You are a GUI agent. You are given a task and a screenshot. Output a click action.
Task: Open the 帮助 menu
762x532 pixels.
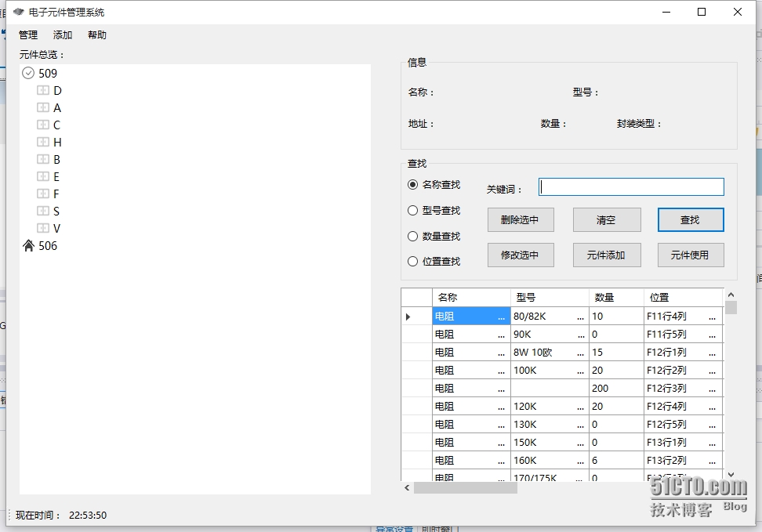(97, 35)
